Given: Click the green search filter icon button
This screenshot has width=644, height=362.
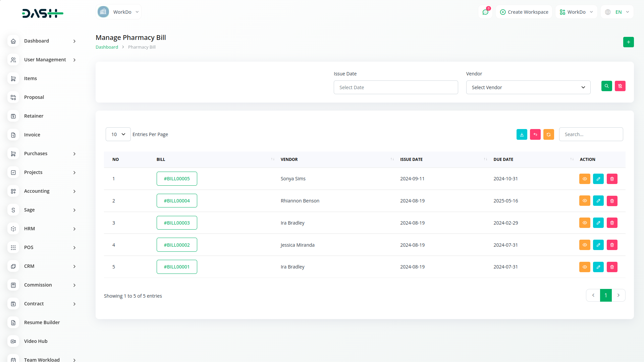Looking at the screenshot, I should tap(606, 86).
